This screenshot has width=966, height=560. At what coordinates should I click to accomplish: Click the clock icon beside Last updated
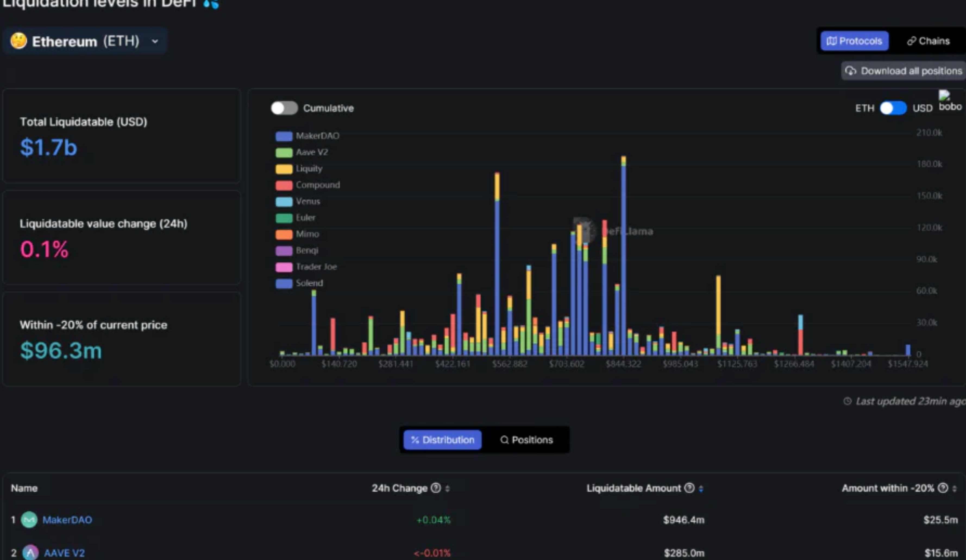point(847,401)
